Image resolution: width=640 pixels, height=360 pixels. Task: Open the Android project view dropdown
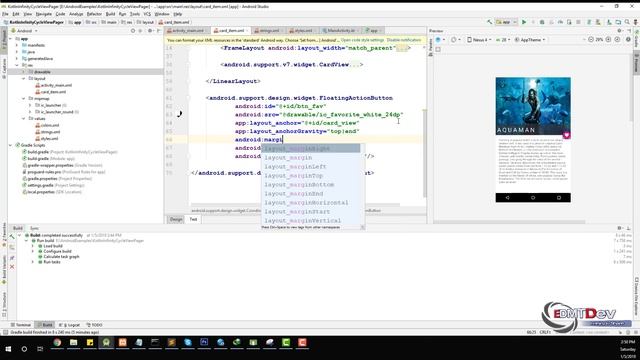24,31
